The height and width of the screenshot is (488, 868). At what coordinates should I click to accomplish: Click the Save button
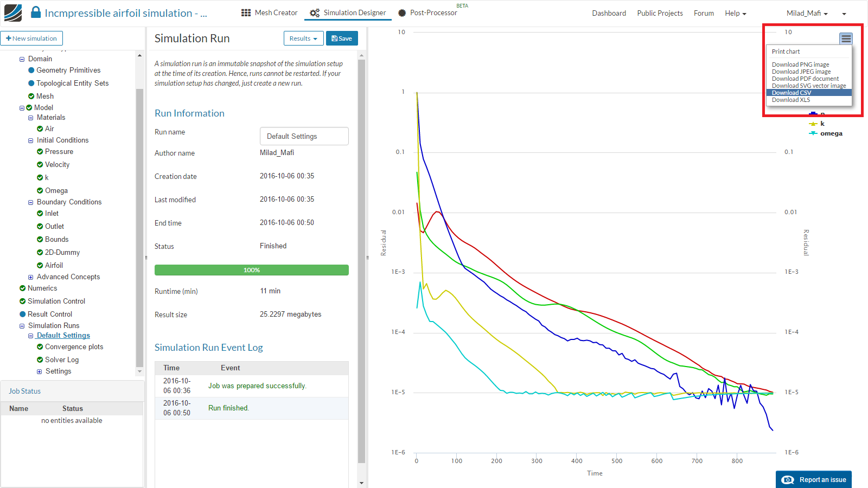(342, 38)
